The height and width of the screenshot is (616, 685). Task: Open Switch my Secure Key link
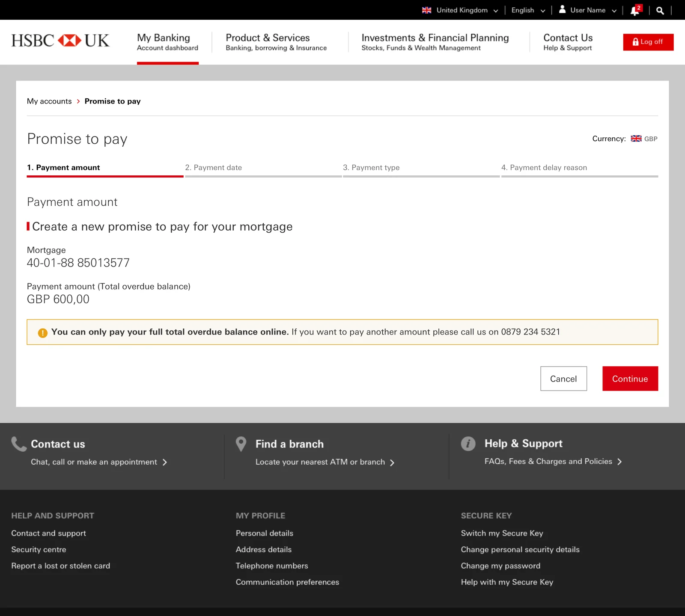point(502,533)
